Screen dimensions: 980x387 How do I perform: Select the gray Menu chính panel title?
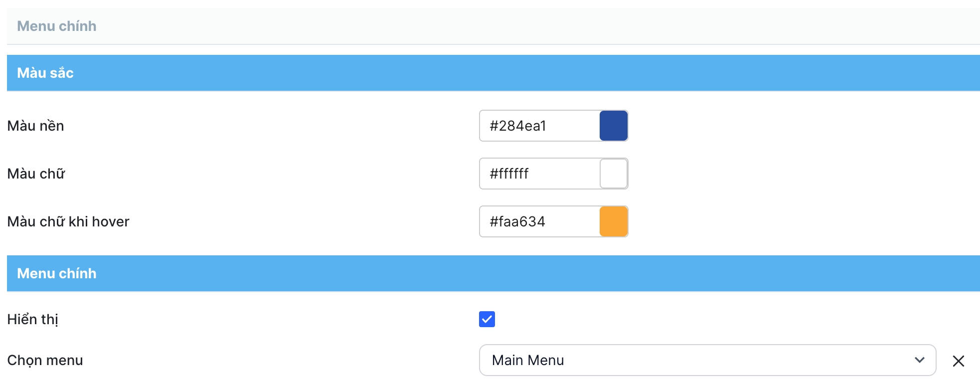[x=57, y=26]
